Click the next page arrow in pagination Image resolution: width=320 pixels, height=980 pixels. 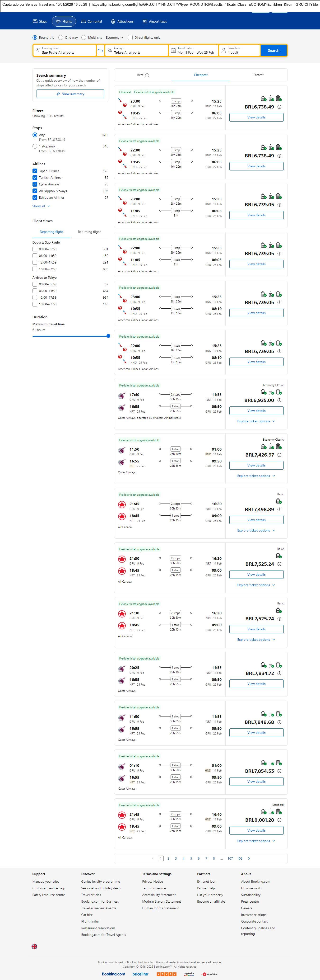pos(249,858)
